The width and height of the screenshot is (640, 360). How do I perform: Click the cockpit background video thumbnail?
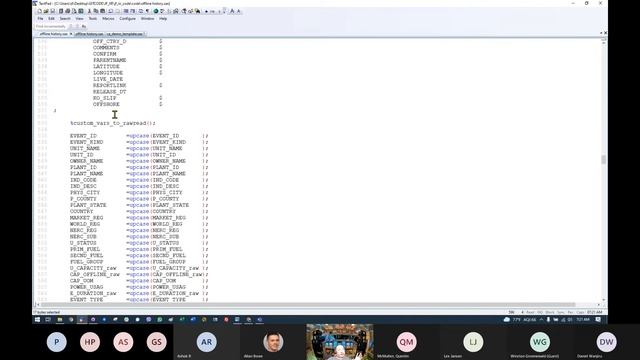click(340, 342)
